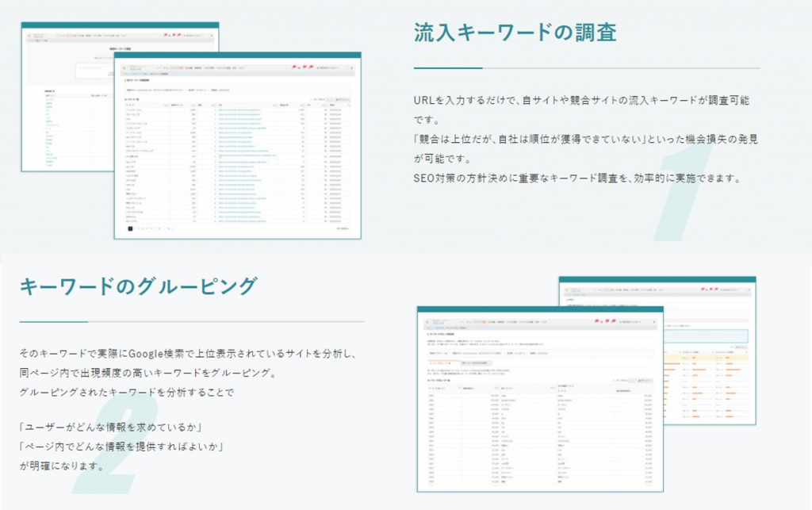Select the line starting SEO対策の方針決めに

tap(577, 178)
